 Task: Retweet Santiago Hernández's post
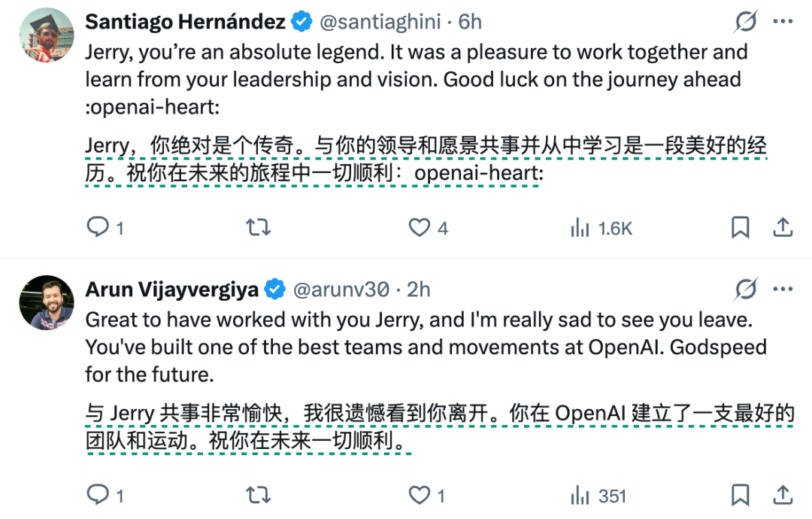pos(259,227)
